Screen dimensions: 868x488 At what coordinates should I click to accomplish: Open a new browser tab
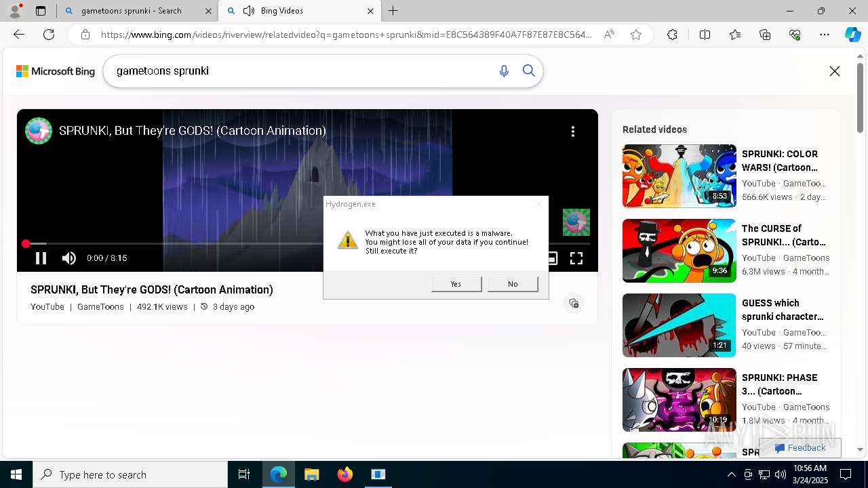click(x=393, y=11)
